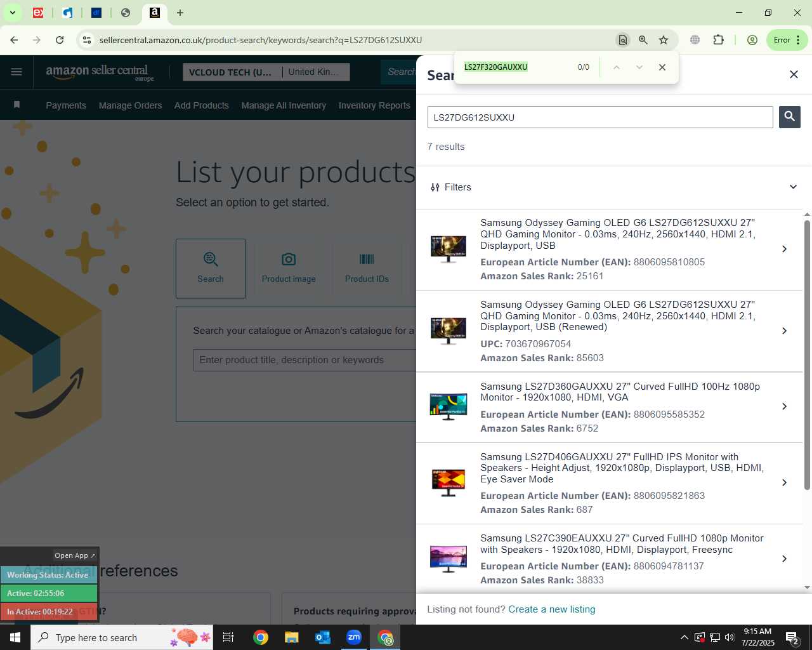Close the browser find bar

point(662,67)
